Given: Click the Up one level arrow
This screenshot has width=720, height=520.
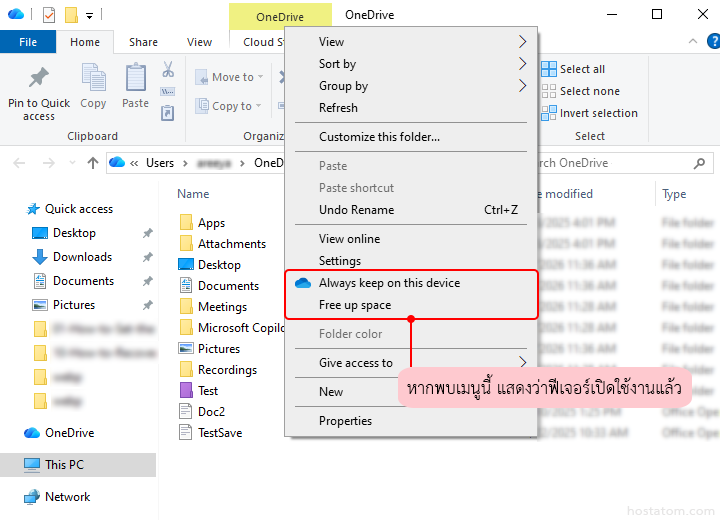Looking at the screenshot, I should click(93, 163).
